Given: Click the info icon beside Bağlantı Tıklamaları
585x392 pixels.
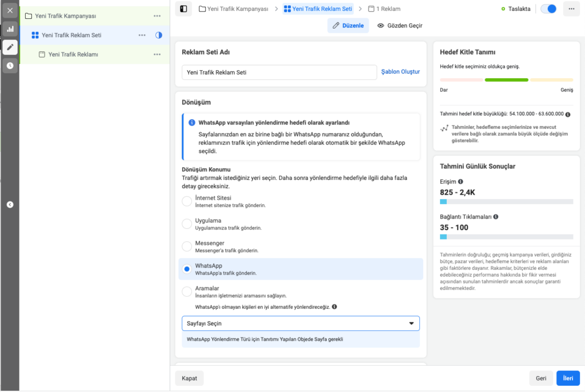Looking at the screenshot, I should pos(495,217).
